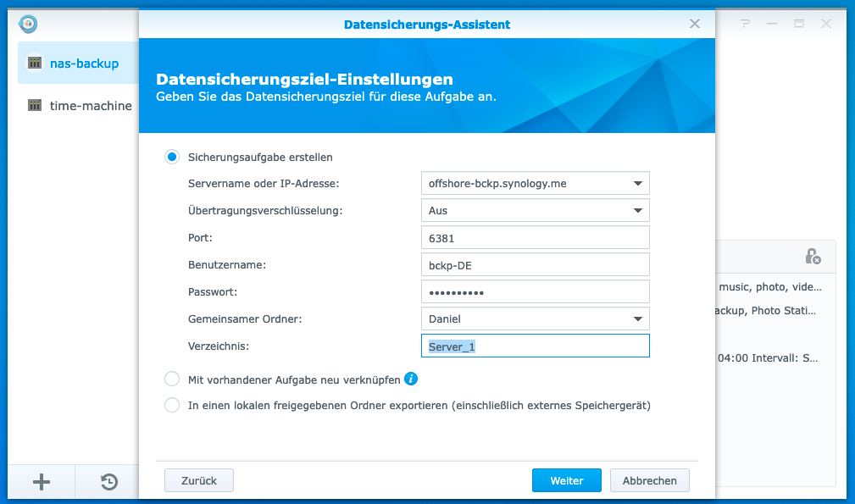Image resolution: width=855 pixels, height=504 pixels.
Task: Click the Hyper Backup app logo icon
Action: coord(28,24)
